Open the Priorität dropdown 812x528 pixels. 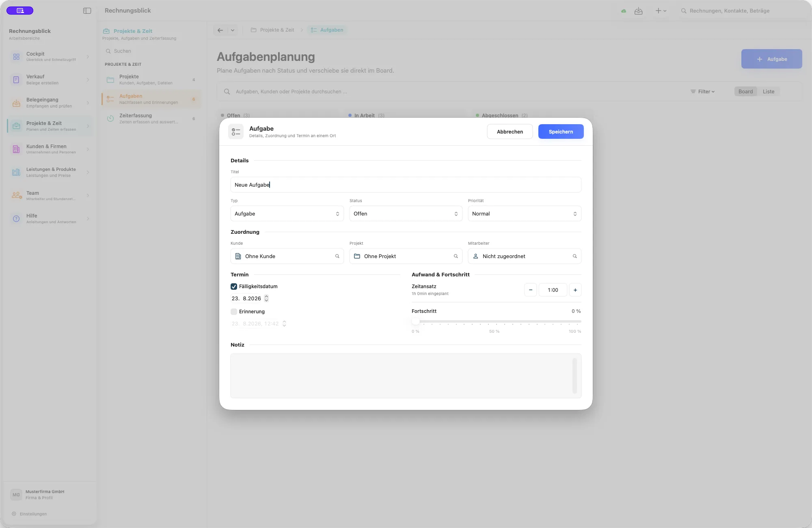point(525,213)
